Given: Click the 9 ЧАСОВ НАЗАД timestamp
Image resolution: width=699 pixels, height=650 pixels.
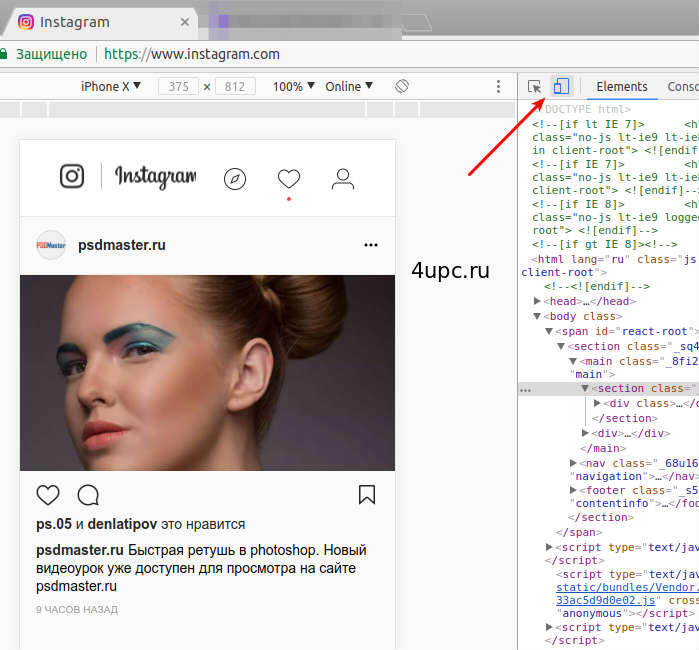Looking at the screenshot, I should [x=77, y=609].
